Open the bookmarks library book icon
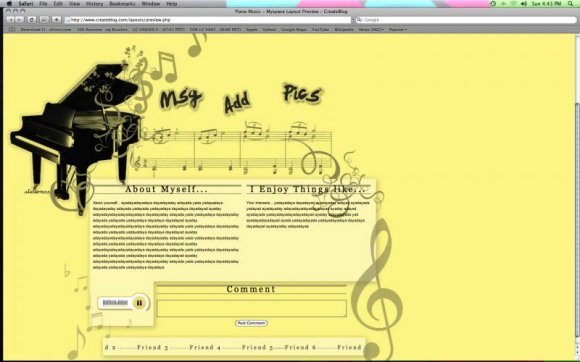 pyautogui.click(x=12, y=29)
